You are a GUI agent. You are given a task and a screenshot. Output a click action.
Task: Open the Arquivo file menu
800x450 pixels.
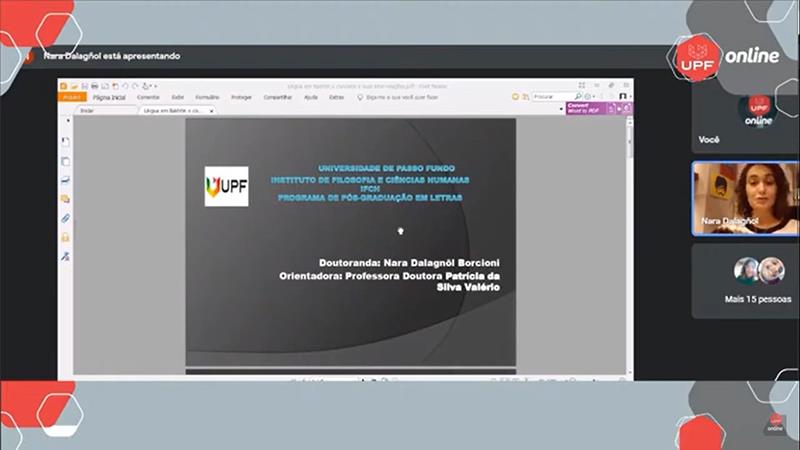(72, 97)
